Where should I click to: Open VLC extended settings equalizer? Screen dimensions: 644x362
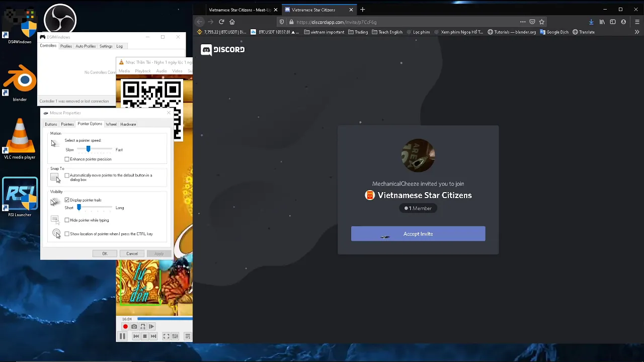click(x=175, y=336)
